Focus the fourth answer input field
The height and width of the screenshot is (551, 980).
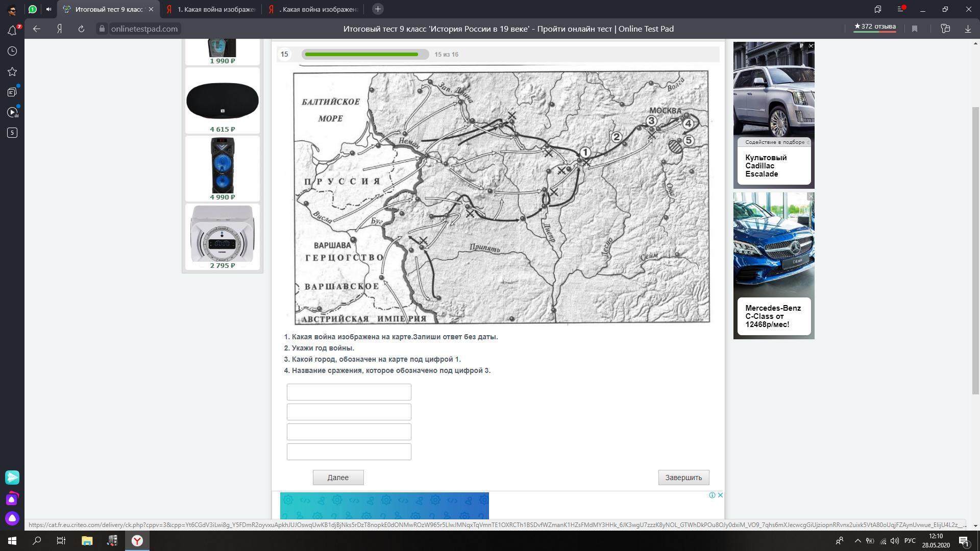[349, 452]
